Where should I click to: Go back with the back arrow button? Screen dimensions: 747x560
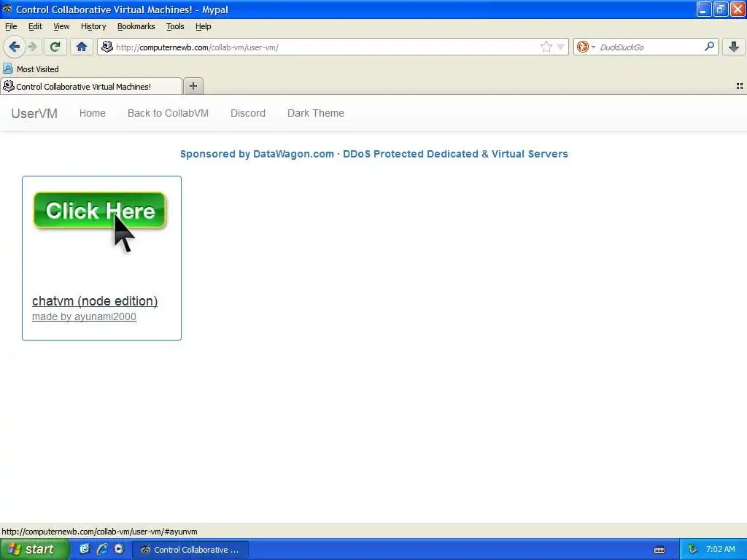pyautogui.click(x=14, y=47)
